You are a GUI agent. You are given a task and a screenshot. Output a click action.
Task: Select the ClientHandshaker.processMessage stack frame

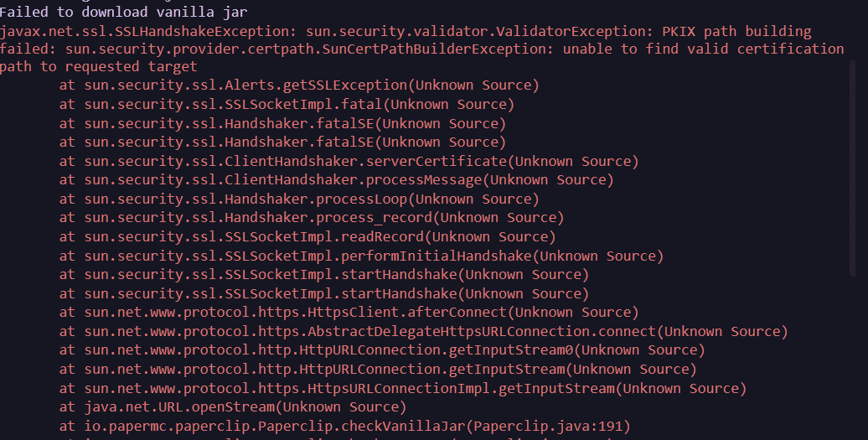click(336, 179)
